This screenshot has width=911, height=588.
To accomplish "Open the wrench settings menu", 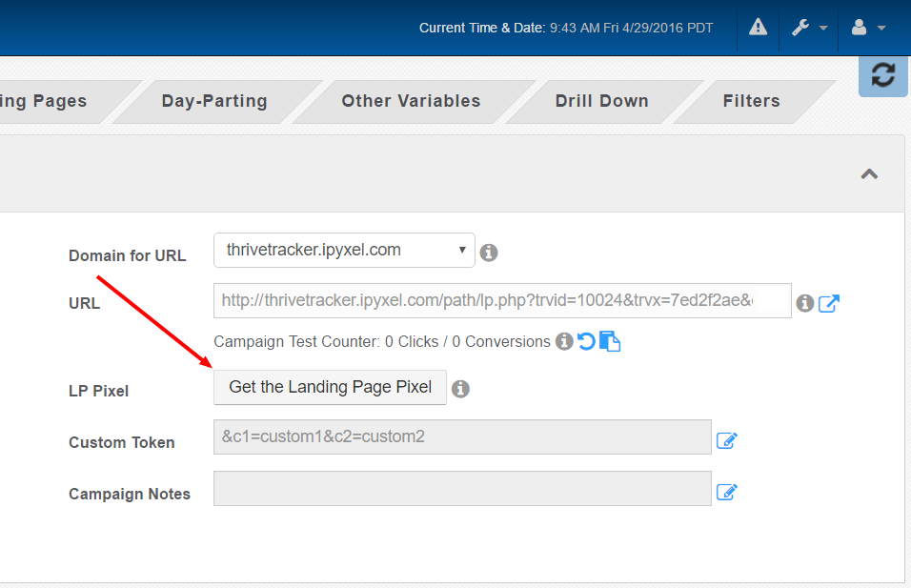I will coord(800,28).
